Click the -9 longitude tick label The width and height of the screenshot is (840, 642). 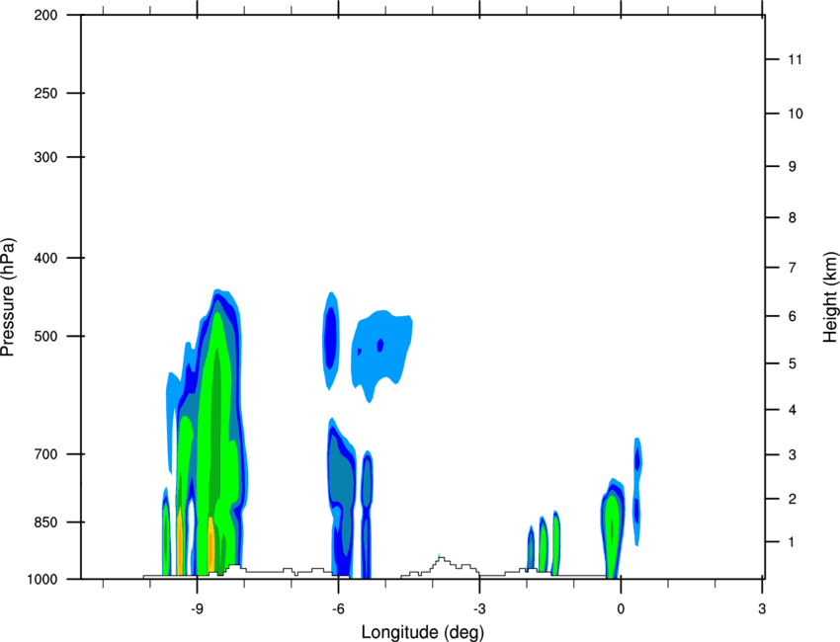pos(197,608)
